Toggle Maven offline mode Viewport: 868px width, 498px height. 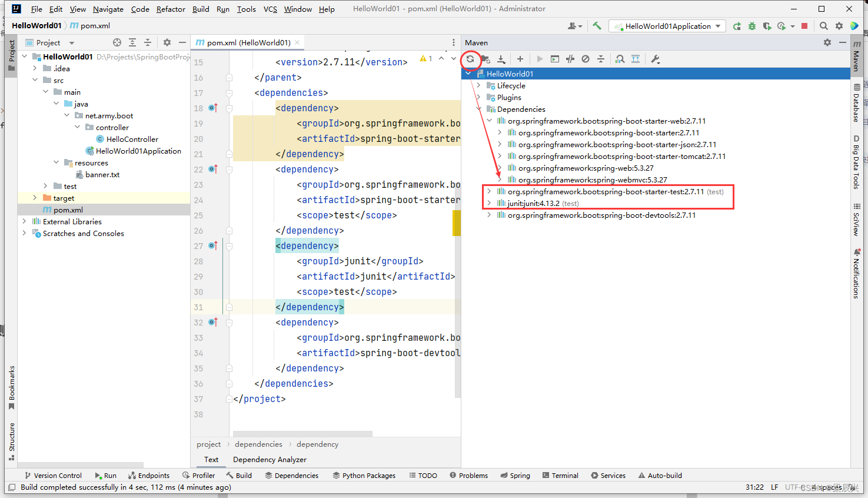(x=570, y=59)
